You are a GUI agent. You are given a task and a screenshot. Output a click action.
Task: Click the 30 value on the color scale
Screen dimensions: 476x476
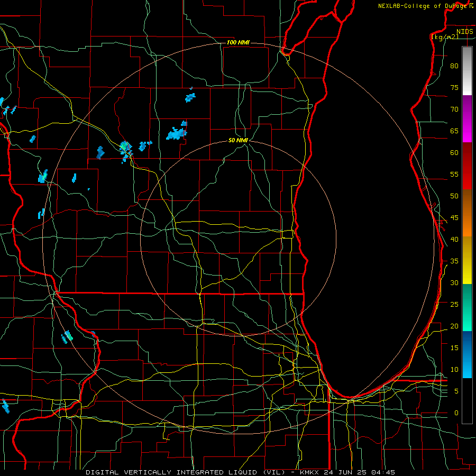(x=454, y=283)
